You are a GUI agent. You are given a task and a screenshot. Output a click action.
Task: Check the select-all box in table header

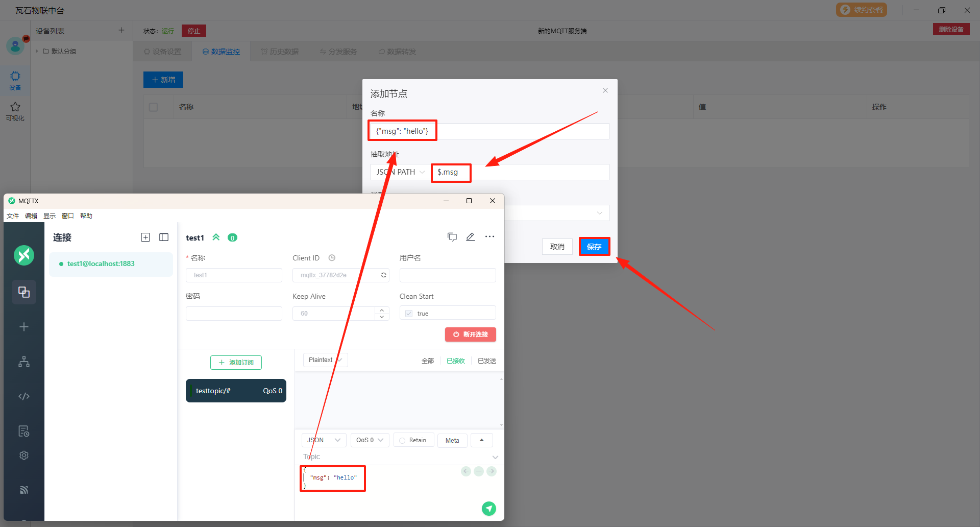[153, 107]
